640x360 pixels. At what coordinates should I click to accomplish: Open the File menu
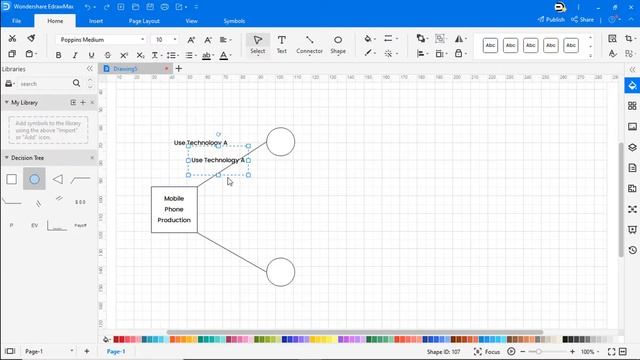17,21
